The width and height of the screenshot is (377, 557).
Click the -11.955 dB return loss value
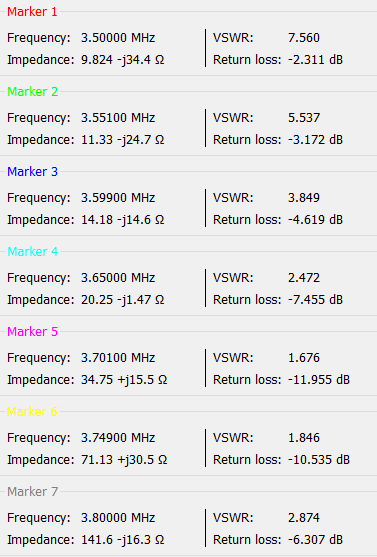click(319, 379)
